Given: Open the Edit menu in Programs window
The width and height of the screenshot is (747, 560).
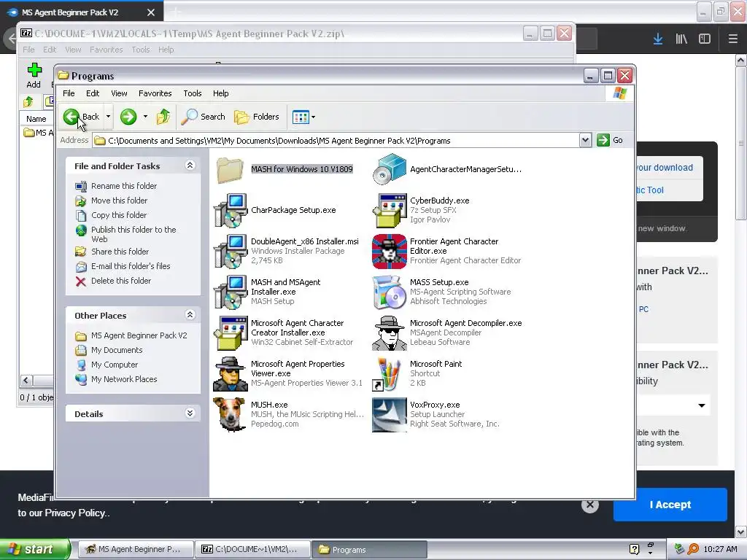Looking at the screenshot, I should pyautogui.click(x=93, y=94).
